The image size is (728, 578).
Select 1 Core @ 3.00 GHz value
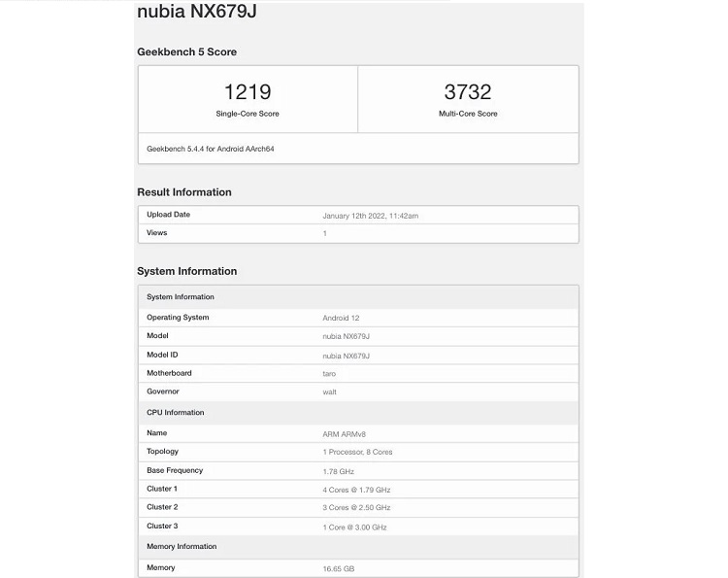(354, 527)
